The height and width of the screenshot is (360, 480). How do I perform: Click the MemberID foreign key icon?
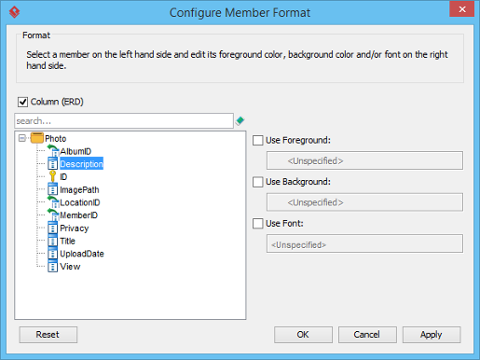53,215
